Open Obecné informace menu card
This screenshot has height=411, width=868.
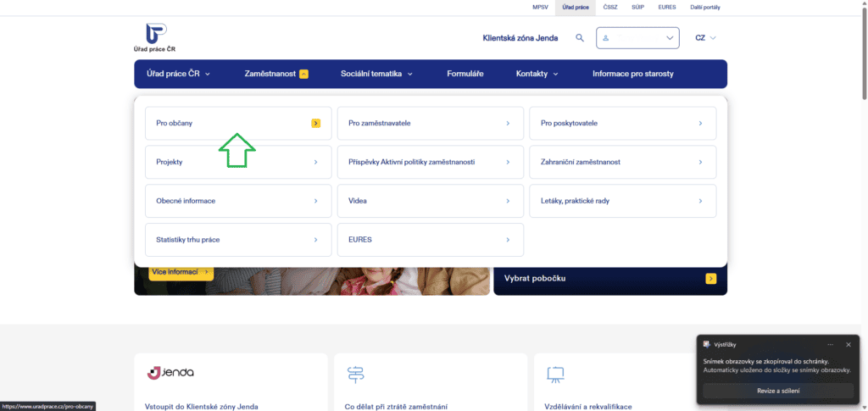tap(238, 201)
